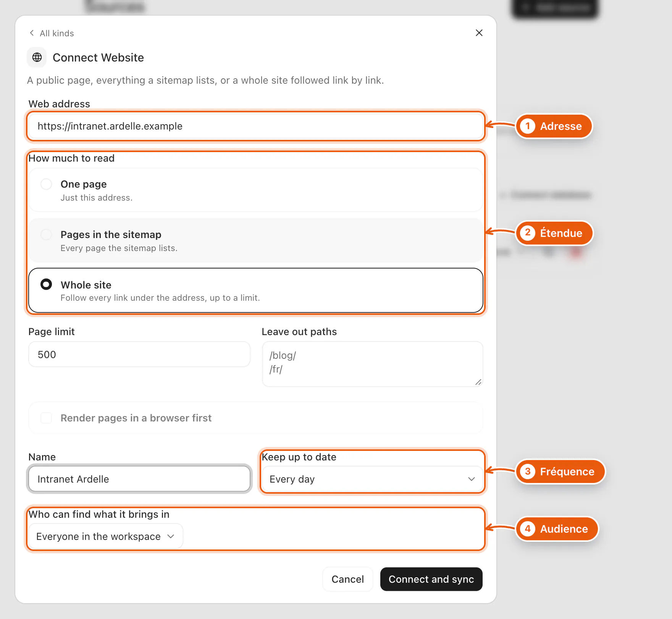Click the 'A public page, everything a sitemap lists' description
The image size is (672, 619).
point(205,80)
